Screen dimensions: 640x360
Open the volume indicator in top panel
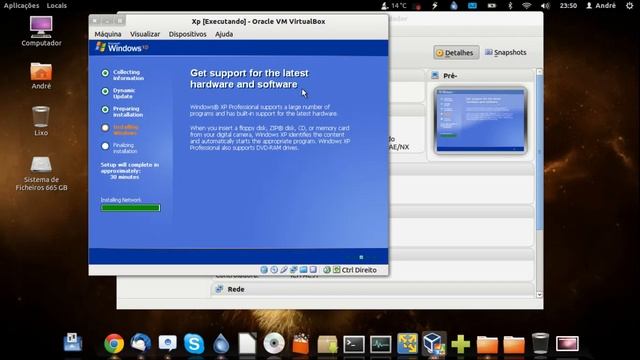(x=545, y=5)
